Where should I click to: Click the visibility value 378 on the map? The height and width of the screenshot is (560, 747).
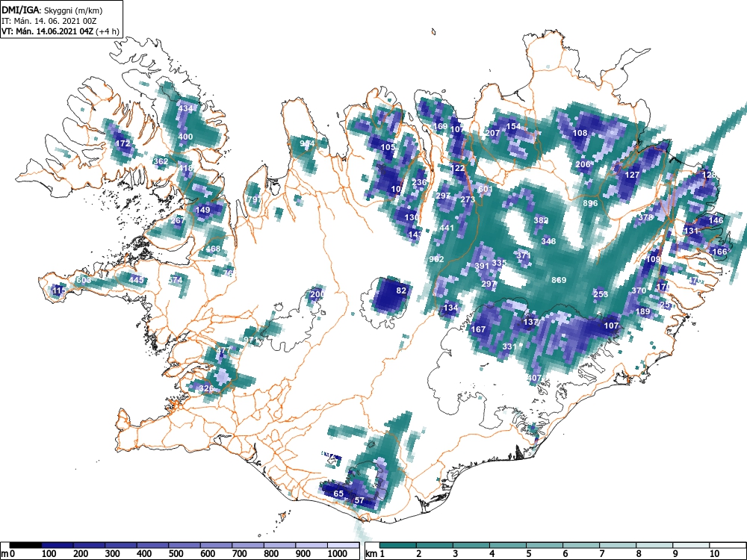pos(646,217)
